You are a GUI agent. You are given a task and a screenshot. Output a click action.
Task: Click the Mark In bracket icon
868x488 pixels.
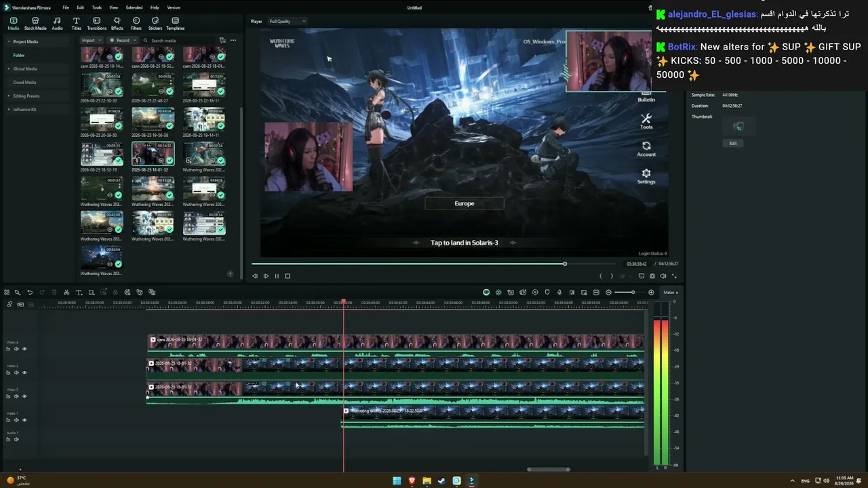point(601,276)
